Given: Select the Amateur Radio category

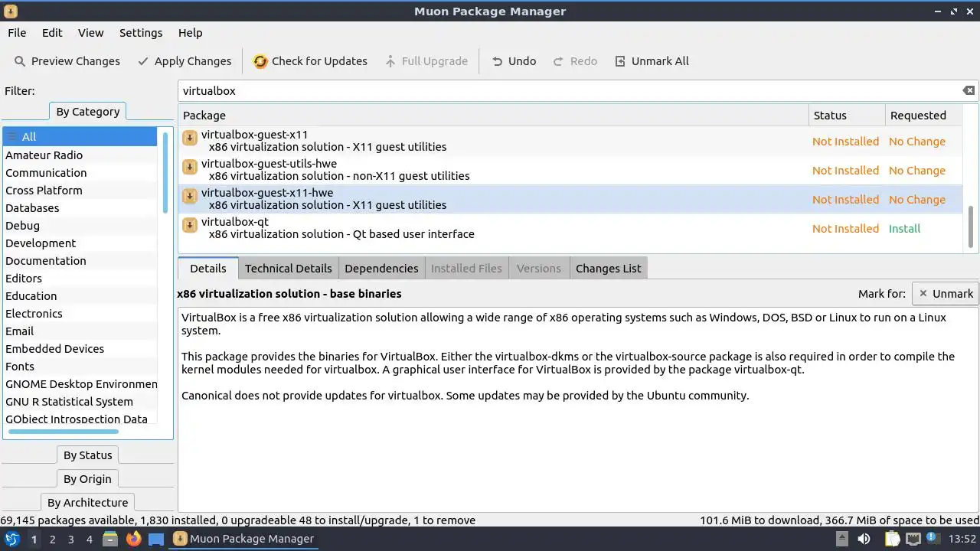Looking at the screenshot, I should 80,155.
